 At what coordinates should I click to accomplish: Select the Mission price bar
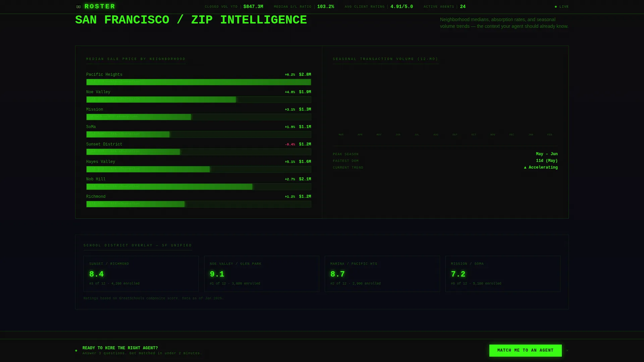(x=199, y=117)
